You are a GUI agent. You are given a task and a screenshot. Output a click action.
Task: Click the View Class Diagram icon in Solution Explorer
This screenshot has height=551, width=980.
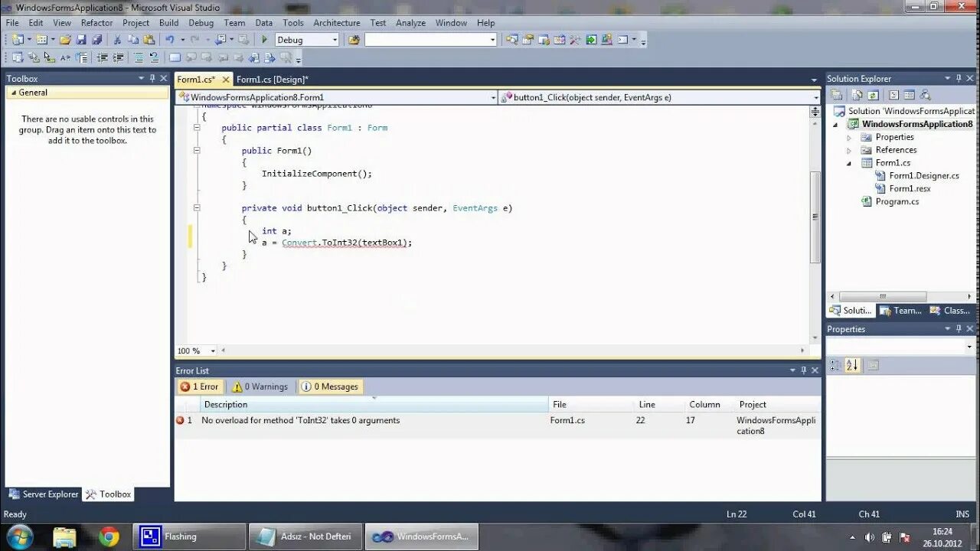[925, 95]
